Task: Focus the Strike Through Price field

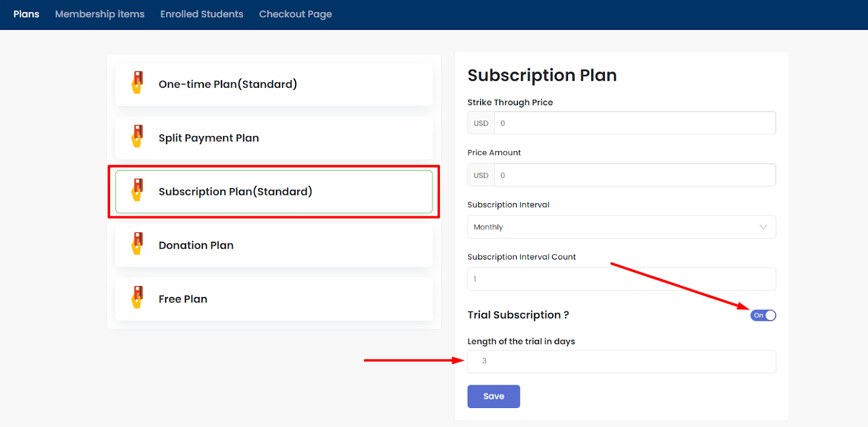Action: (x=635, y=123)
